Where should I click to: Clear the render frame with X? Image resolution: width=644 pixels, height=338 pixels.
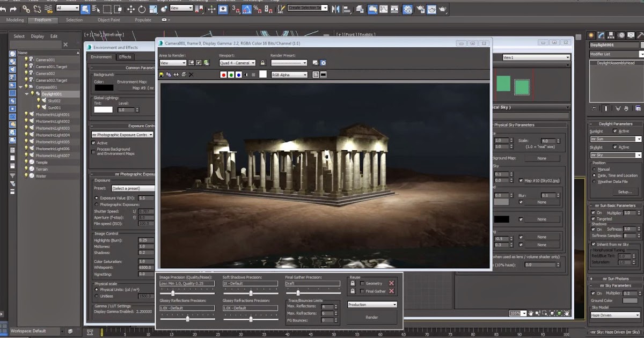click(191, 75)
